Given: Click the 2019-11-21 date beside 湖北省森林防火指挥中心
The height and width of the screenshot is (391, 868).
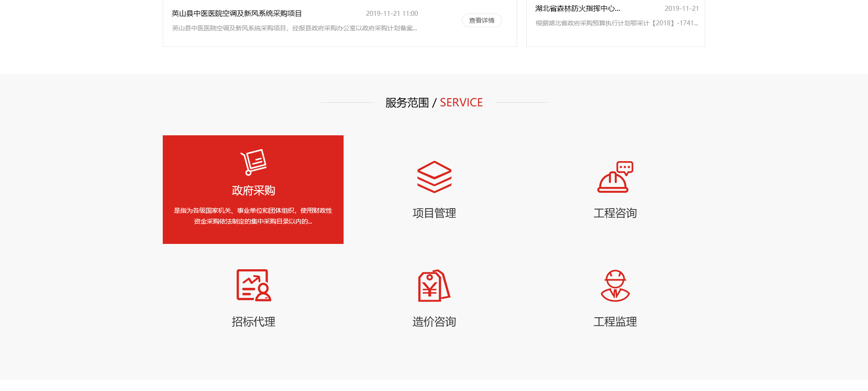Looking at the screenshot, I should click(682, 9).
